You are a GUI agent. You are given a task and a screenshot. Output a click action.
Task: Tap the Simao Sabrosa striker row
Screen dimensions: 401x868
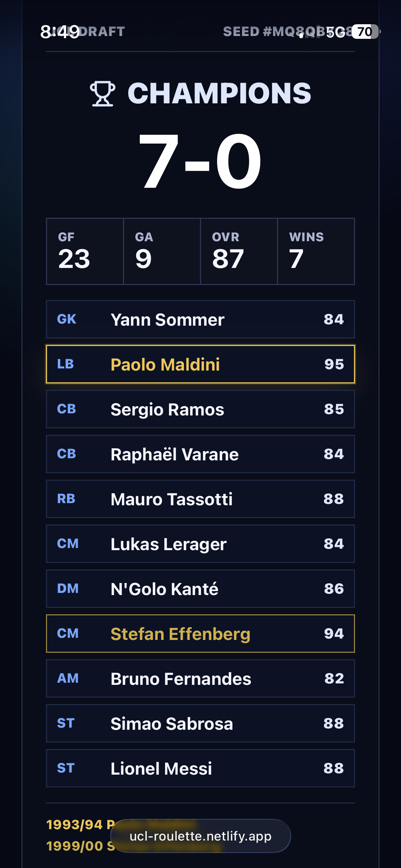200,723
